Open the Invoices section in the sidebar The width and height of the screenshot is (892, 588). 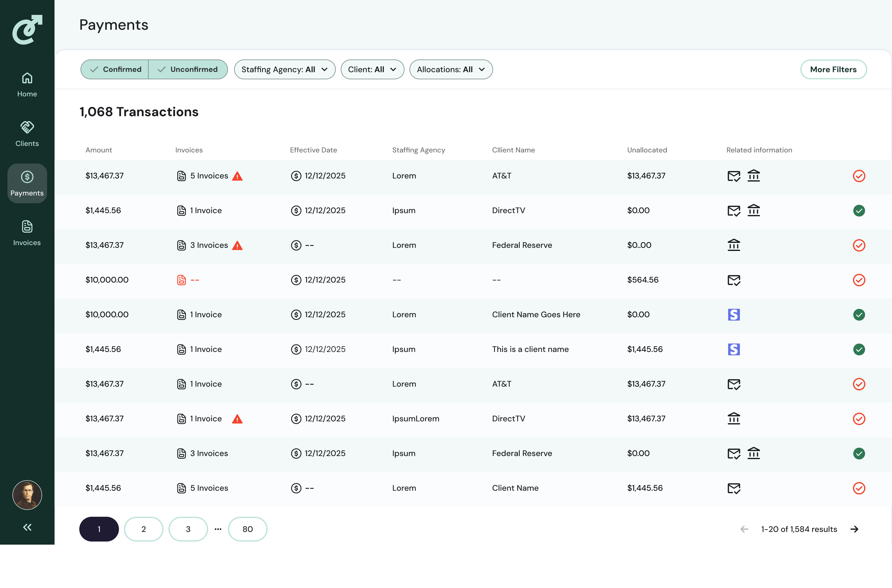27,233
